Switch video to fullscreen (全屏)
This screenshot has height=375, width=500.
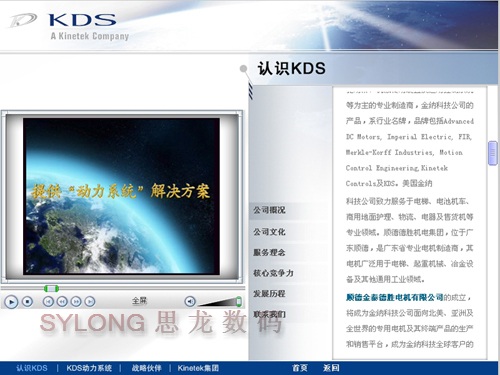point(139,301)
